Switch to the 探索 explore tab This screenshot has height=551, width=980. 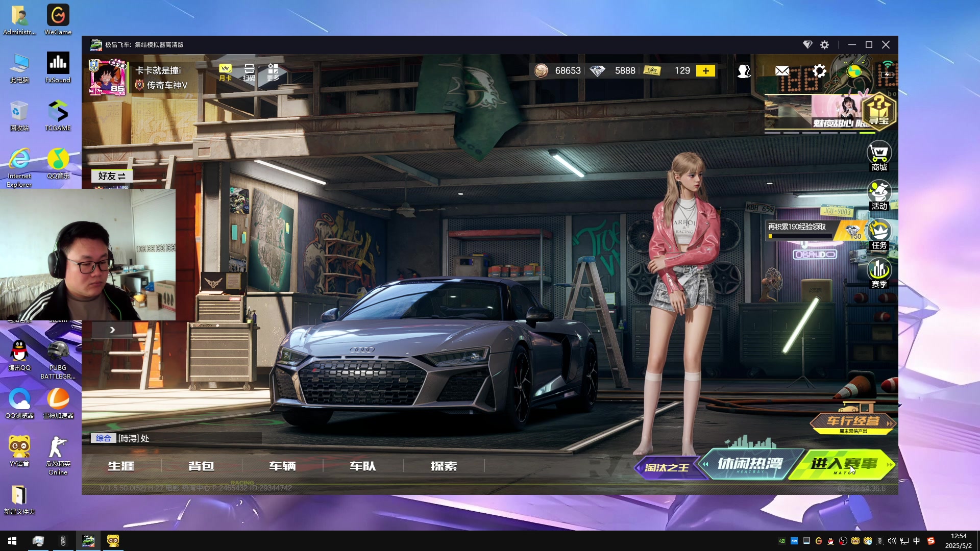pyautogui.click(x=444, y=466)
